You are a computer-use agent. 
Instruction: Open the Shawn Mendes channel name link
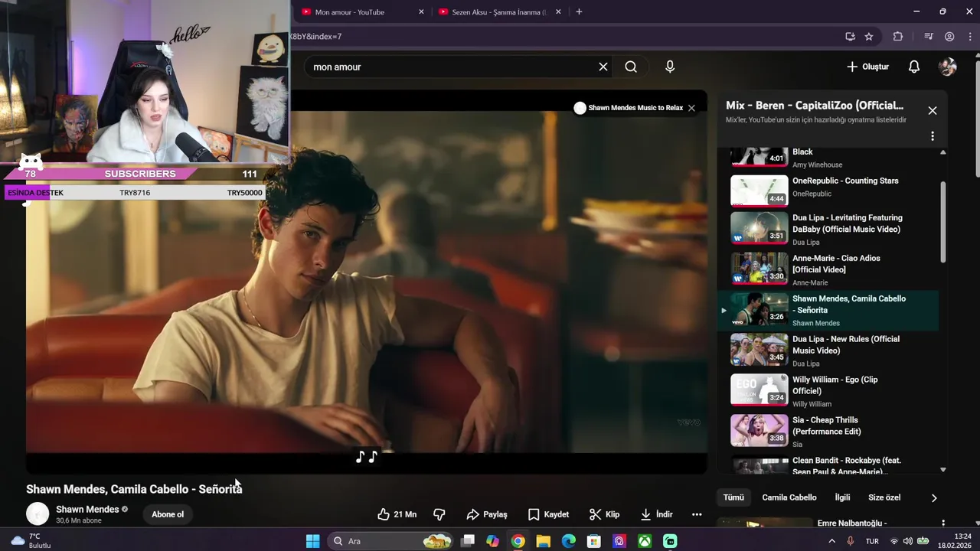(x=87, y=509)
